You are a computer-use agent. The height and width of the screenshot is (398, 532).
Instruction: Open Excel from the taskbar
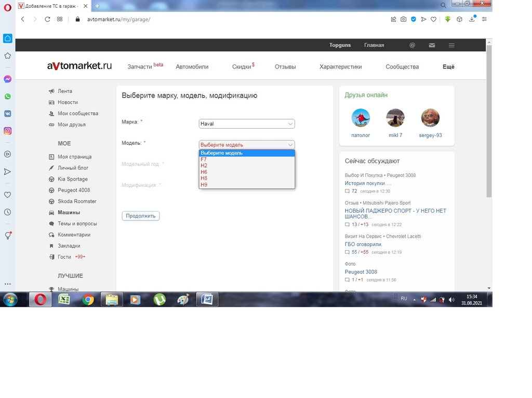click(64, 300)
